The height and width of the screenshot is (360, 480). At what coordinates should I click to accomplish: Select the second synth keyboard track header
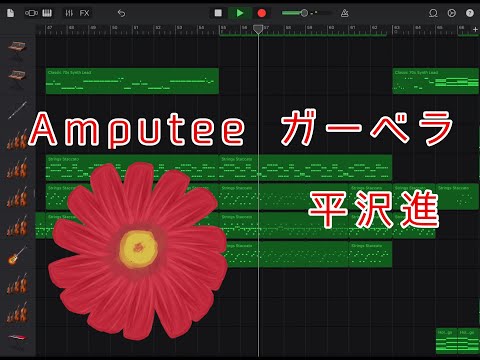click(17, 78)
